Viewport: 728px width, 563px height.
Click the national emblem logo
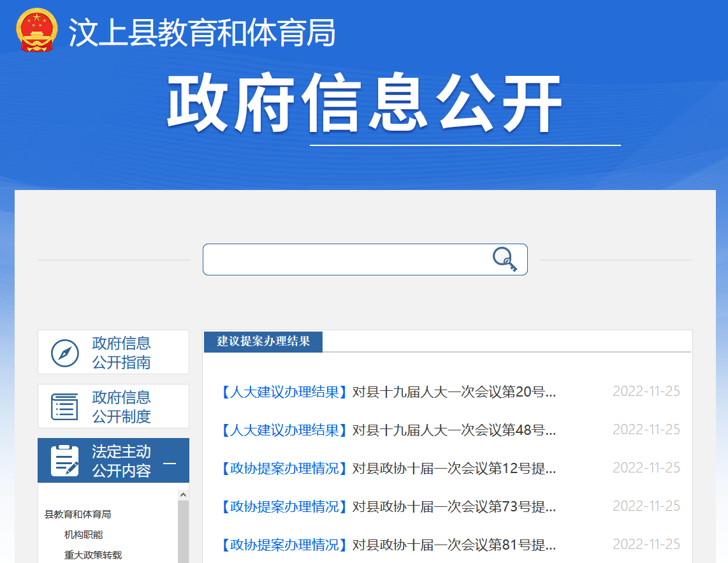tap(37, 30)
